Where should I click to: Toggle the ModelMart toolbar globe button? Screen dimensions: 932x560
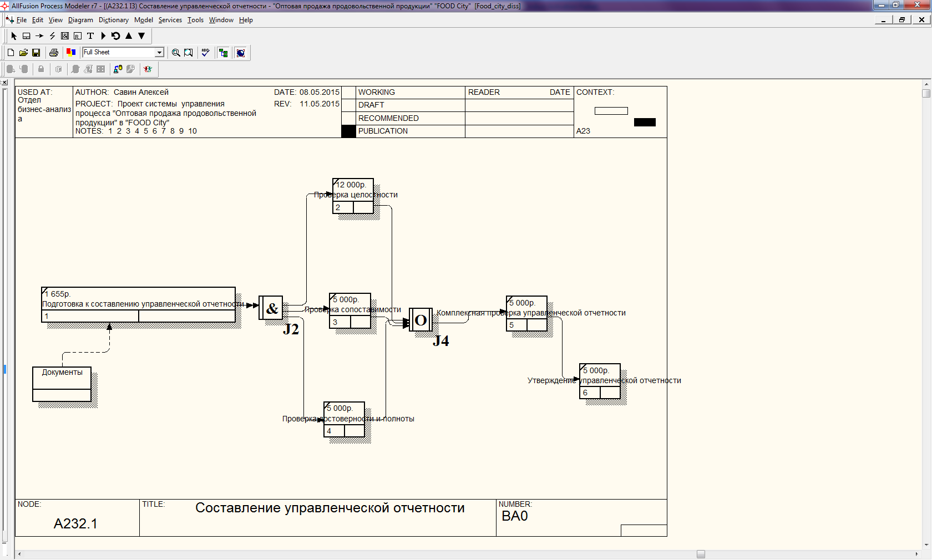241,53
